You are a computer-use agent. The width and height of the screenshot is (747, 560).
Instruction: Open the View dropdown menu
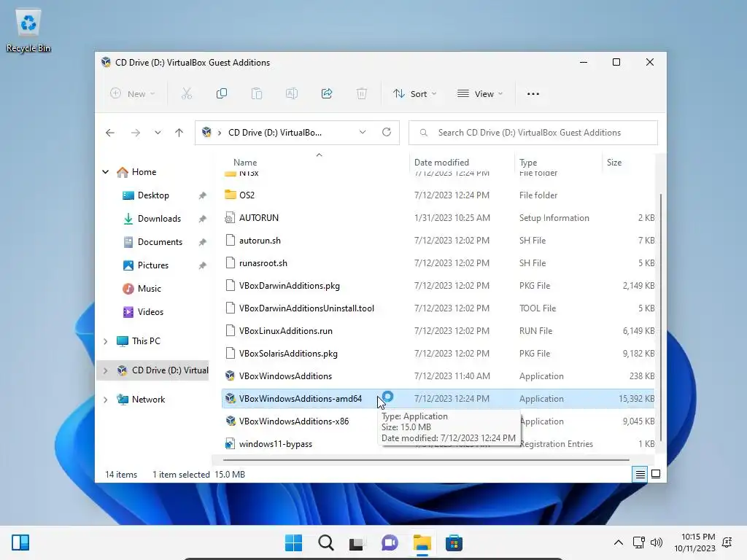(x=480, y=94)
